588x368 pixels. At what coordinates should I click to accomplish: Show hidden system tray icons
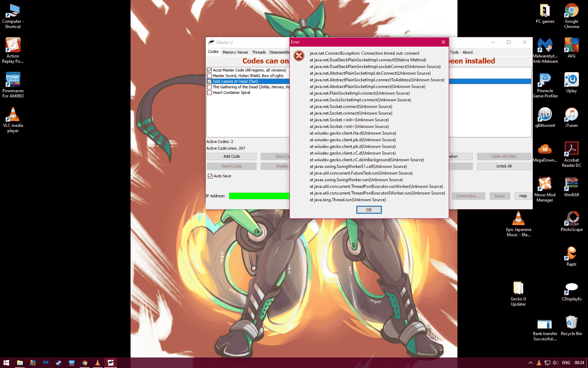pyautogui.click(x=531, y=363)
